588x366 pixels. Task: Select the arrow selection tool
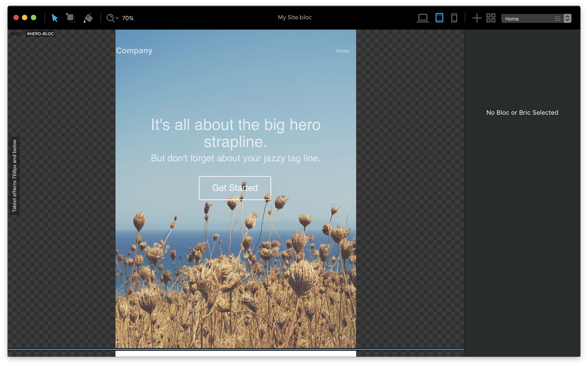click(x=55, y=18)
